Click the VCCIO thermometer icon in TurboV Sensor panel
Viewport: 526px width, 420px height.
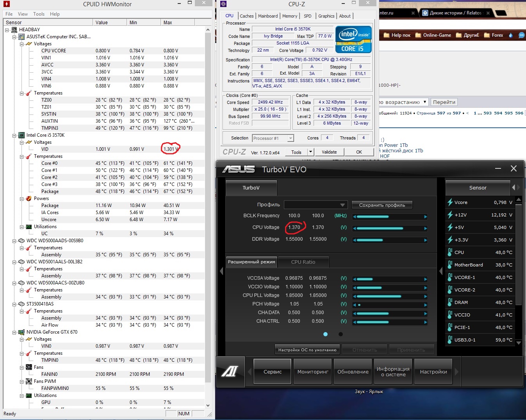click(x=450, y=315)
